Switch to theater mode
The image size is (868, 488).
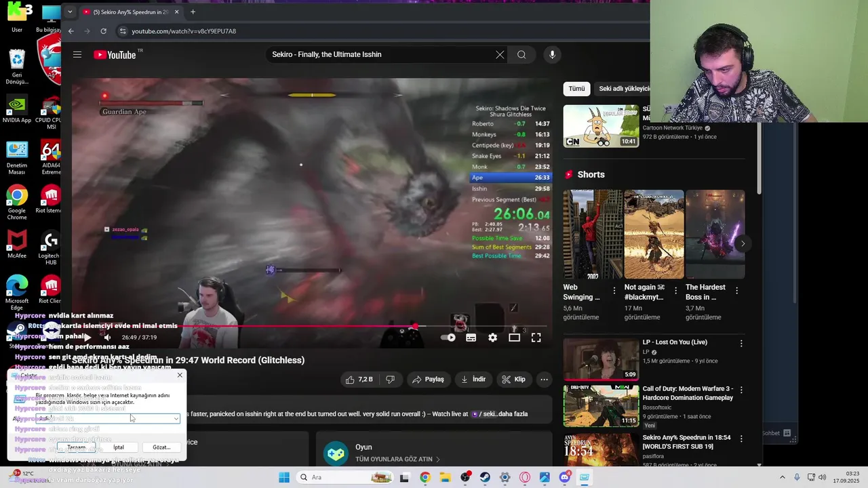(514, 338)
